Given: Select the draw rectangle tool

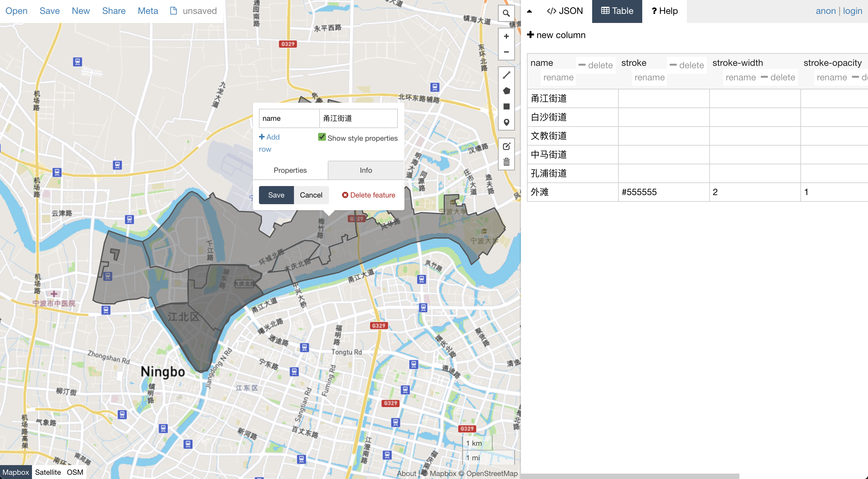Looking at the screenshot, I should point(506,107).
